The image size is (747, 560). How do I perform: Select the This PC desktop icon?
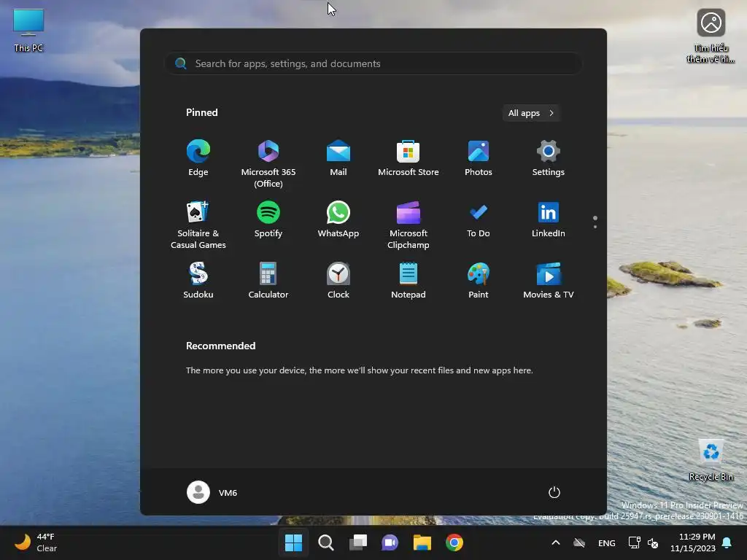(28, 30)
